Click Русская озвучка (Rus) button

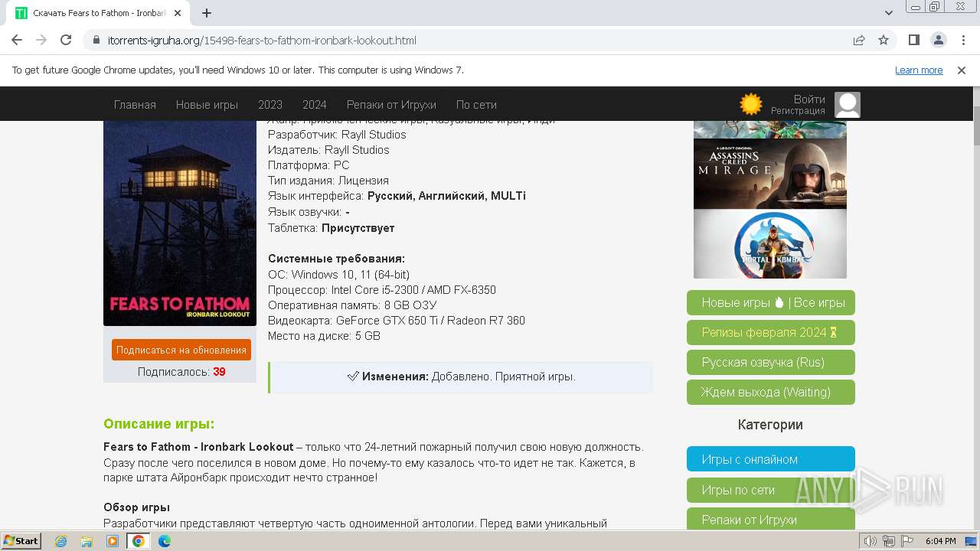(x=771, y=362)
